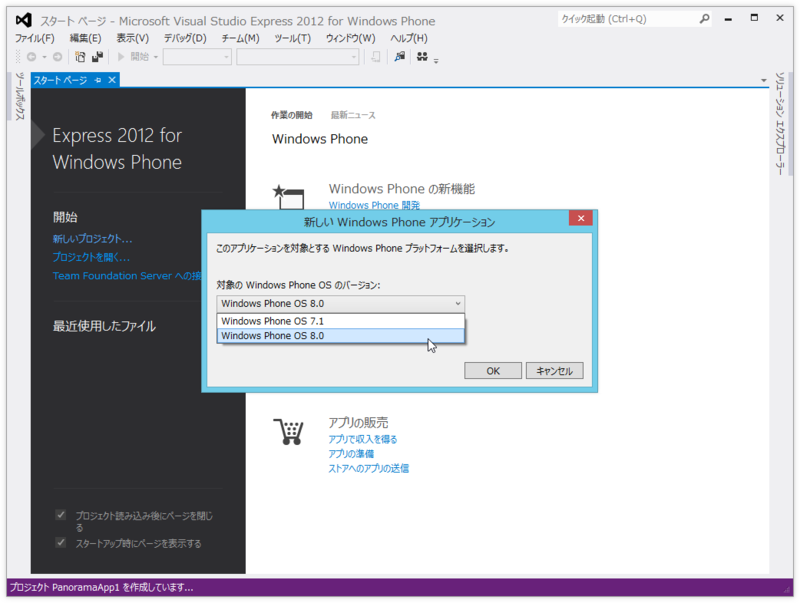This screenshot has height=603, width=800.
Task: Click the アプリで収入を得る link
Action: click(363, 439)
